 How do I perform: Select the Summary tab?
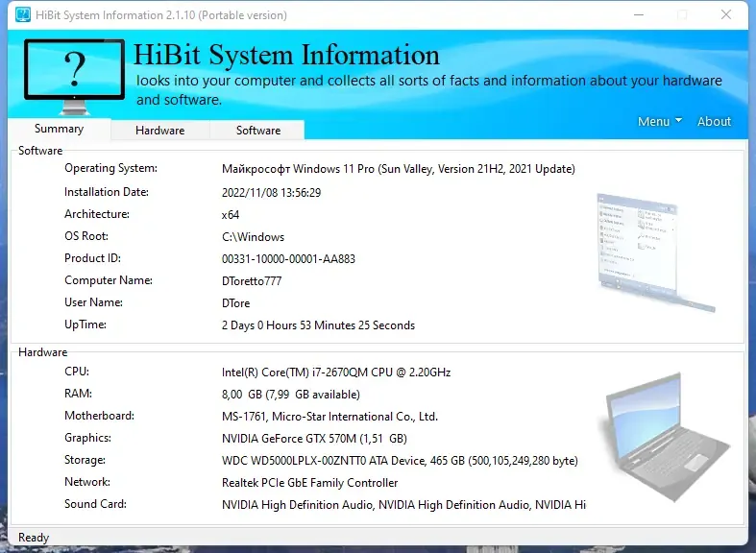(x=59, y=129)
